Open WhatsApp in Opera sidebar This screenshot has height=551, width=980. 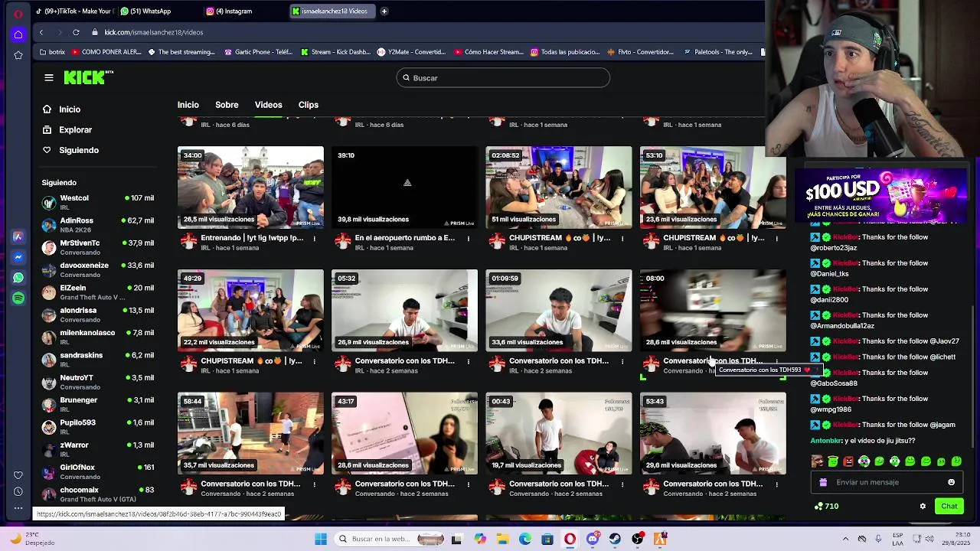[18, 278]
